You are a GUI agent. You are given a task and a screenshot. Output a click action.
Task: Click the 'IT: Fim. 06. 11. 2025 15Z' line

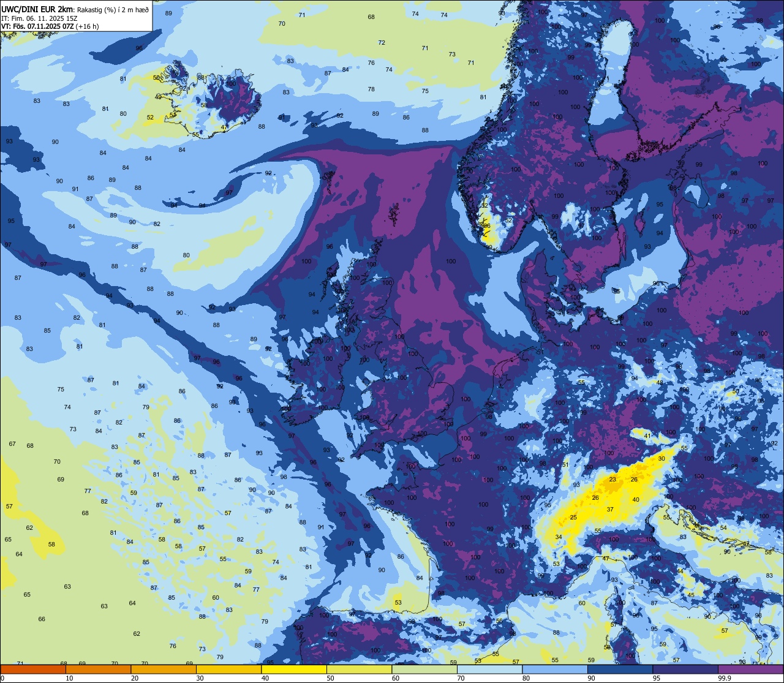pos(39,18)
